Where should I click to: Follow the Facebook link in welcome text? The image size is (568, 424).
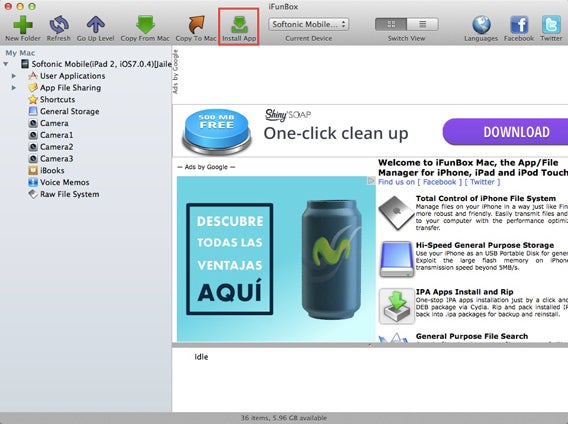[439, 182]
